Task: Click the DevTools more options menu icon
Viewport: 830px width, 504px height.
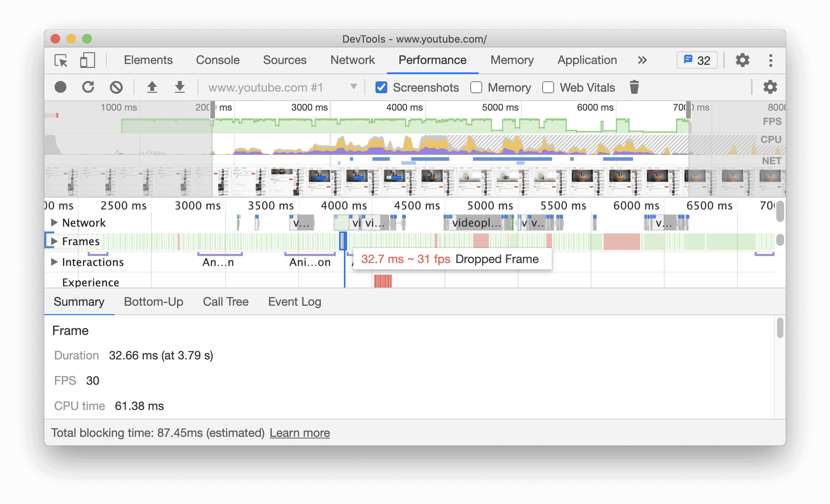Action: point(769,60)
